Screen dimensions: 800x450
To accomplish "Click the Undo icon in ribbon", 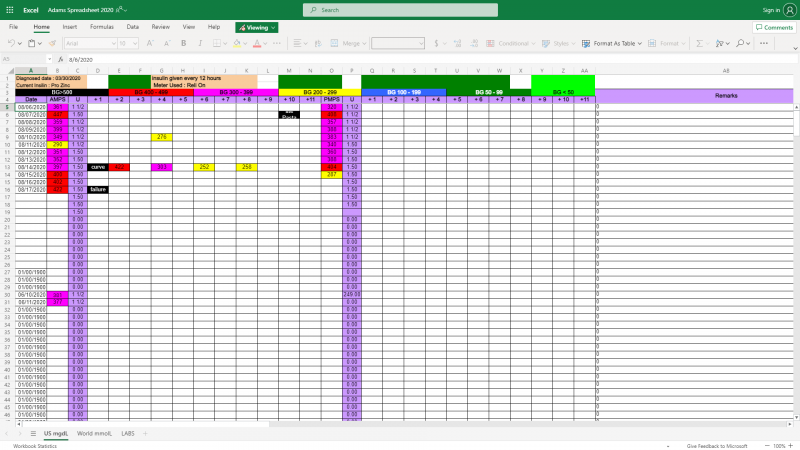I will pyautogui.click(x=10, y=44).
